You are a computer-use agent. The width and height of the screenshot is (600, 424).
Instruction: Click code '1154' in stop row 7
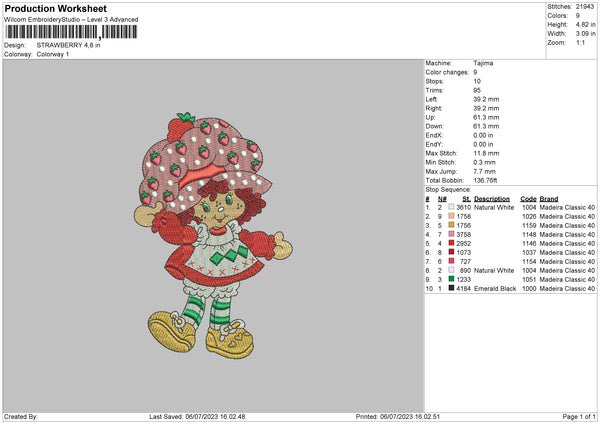(x=529, y=261)
